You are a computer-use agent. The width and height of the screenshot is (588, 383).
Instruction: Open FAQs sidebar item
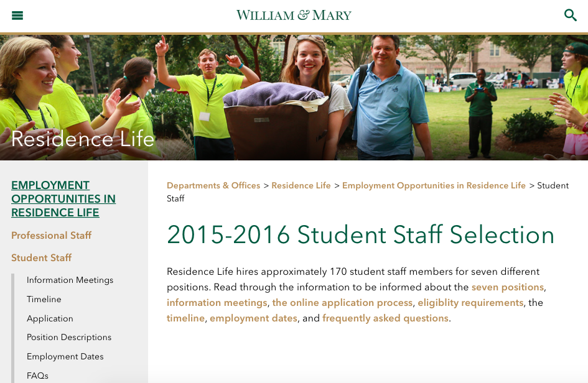(37, 376)
